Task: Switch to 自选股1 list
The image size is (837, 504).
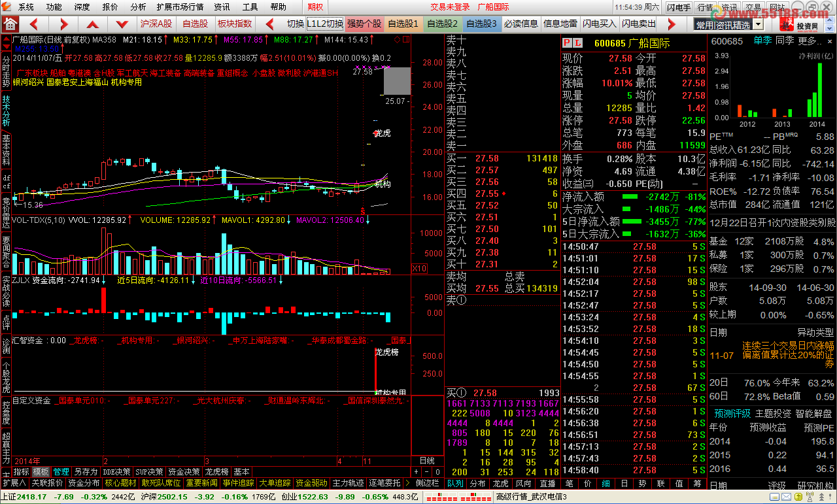Action: [403, 24]
